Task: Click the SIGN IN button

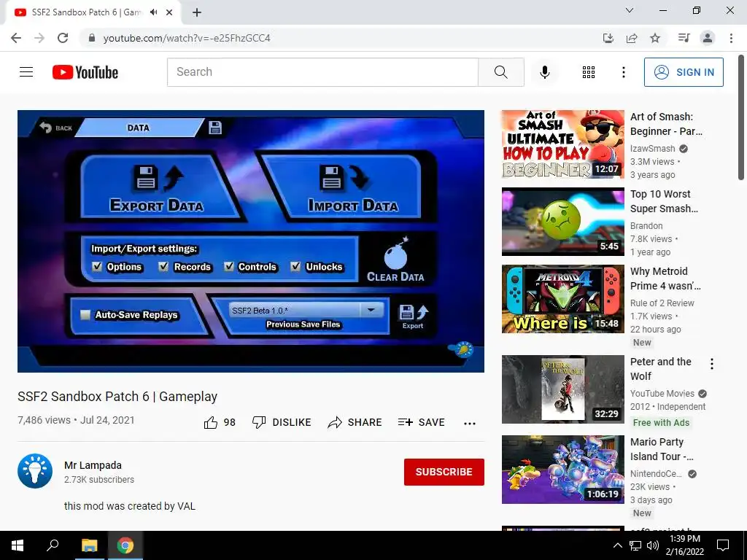Action: 684,72
